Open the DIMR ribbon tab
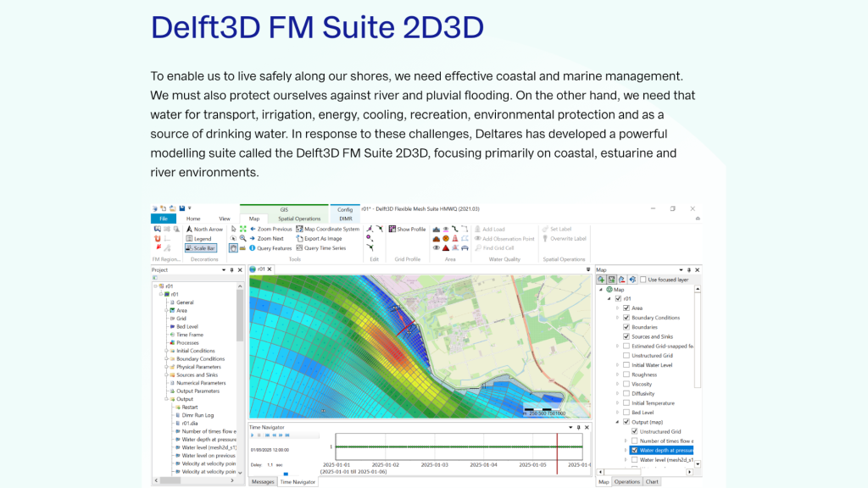868x488 pixels. (346, 219)
